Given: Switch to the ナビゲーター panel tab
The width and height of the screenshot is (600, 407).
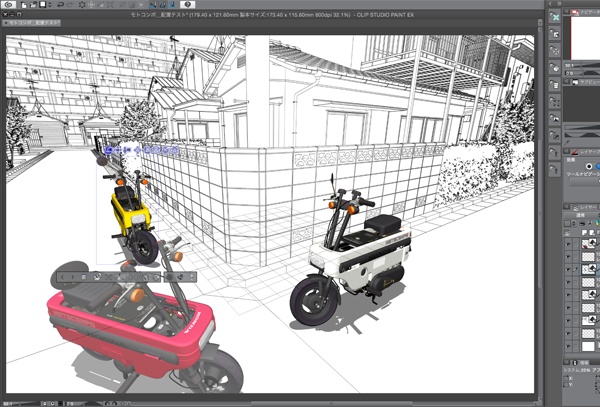Looking at the screenshot, I should pos(585,12).
